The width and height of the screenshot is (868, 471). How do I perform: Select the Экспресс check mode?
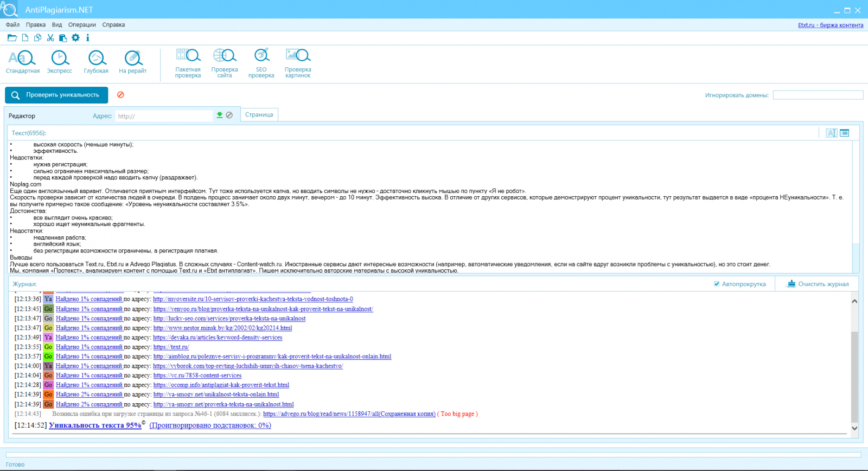click(x=60, y=62)
